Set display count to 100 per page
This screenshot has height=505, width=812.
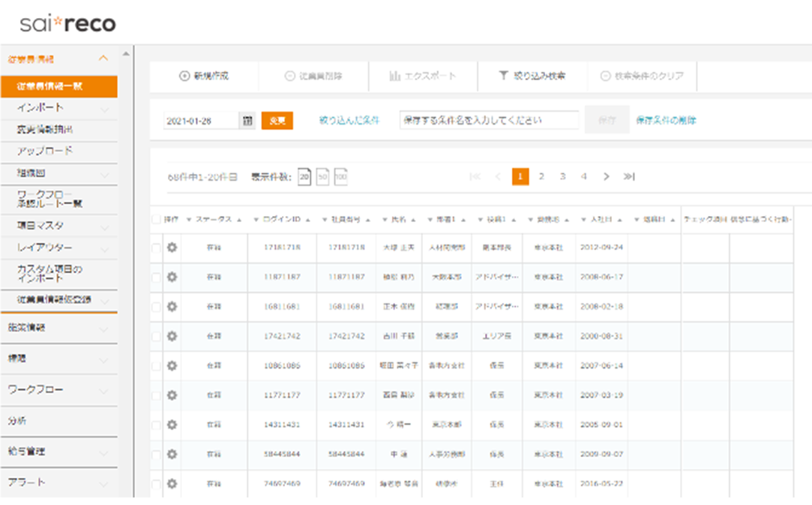tap(340, 177)
